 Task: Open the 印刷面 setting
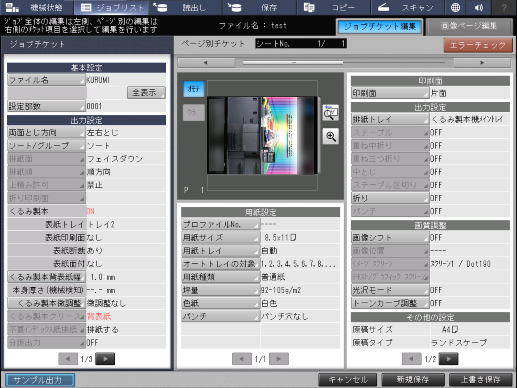[390, 93]
